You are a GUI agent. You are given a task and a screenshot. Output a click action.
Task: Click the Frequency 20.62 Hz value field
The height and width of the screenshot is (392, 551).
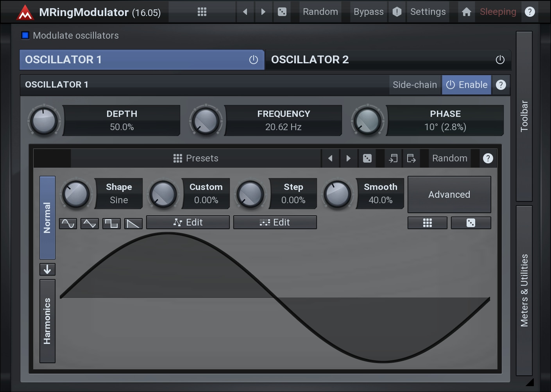pos(283,120)
